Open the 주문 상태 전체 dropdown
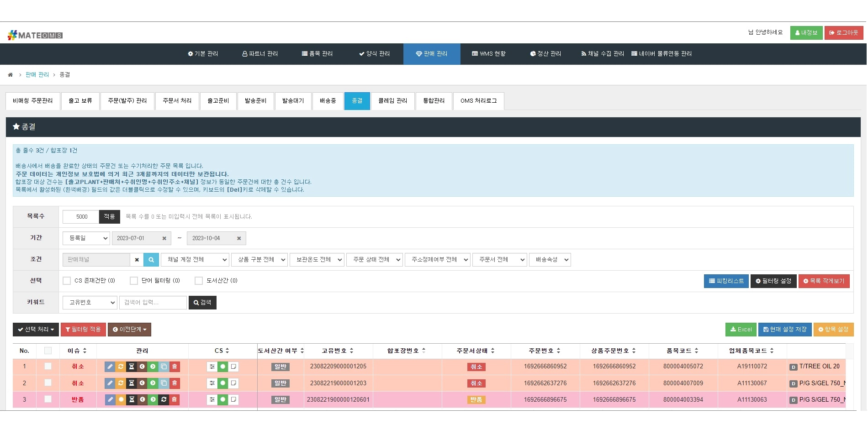 375,260
